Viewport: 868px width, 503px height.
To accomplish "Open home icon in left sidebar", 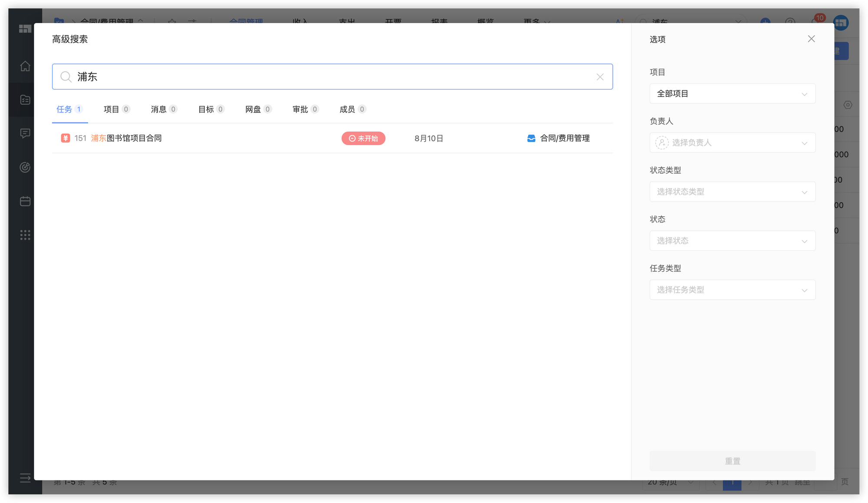I will (x=25, y=66).
